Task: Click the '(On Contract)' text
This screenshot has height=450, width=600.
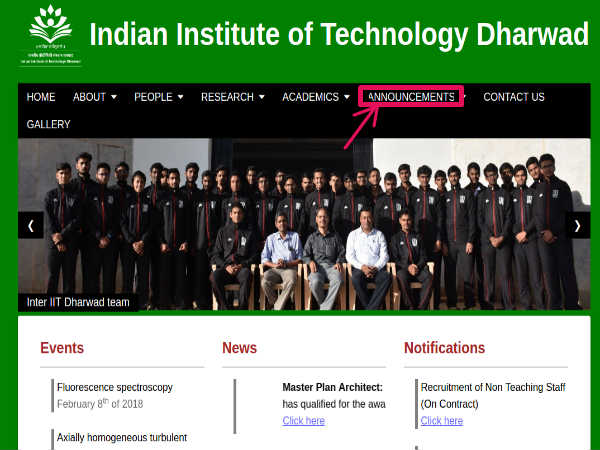Action: pyautogui.click(x=450, y=404)
